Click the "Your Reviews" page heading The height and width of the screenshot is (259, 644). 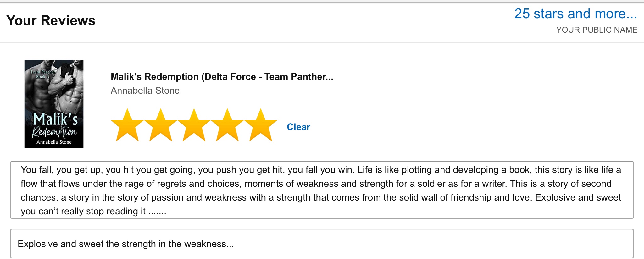51,20
